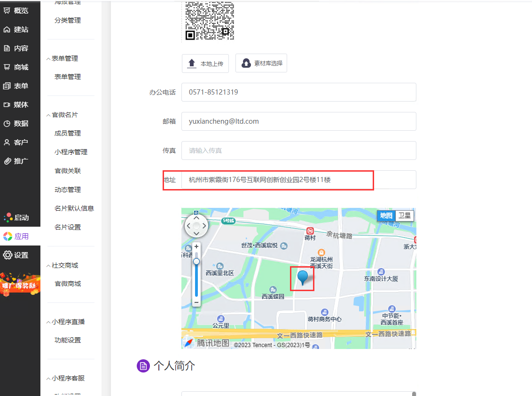
Task: Click the QR code image
Action: pyautogui.click(x=209, y=20)
